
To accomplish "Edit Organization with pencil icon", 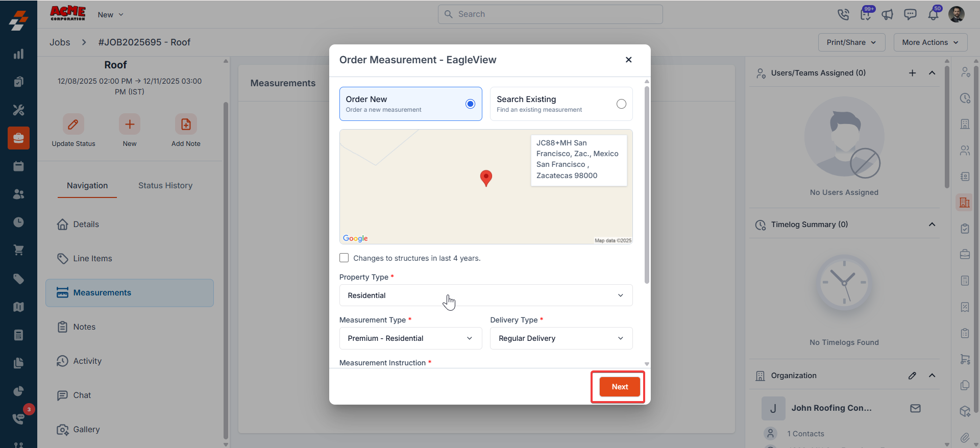I will (912, 376).
